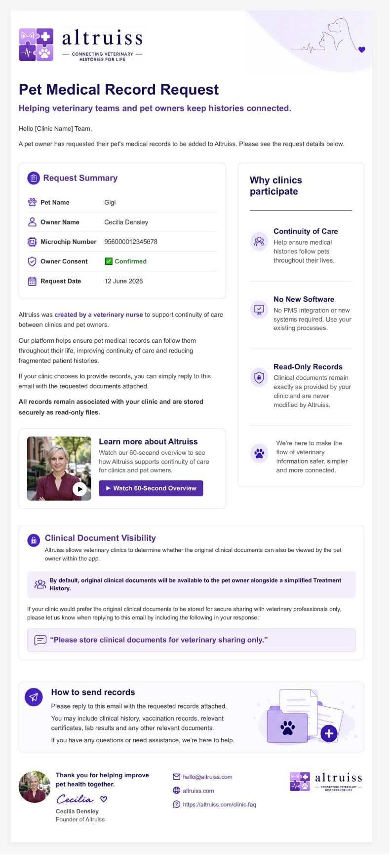Image resolution: width=391 pixels, height=868 pixels.
Task: Click the folder with paw illustration
Action: pos(288,725)
